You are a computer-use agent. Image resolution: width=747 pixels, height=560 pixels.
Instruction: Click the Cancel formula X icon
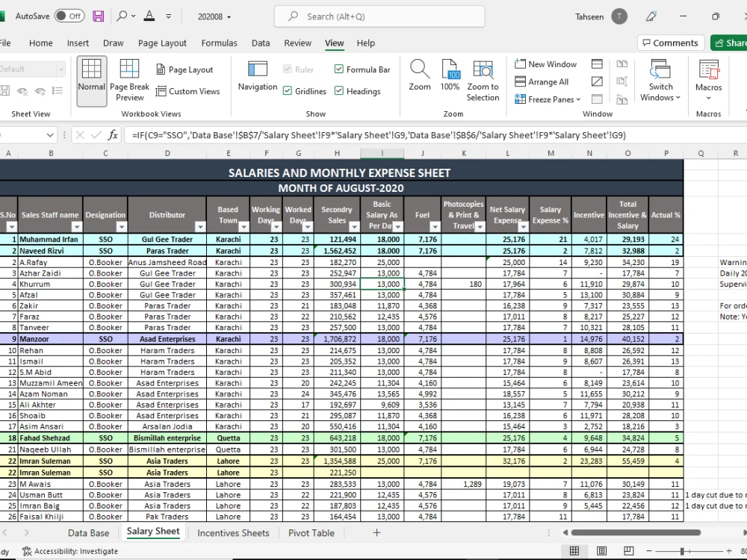pyautogui.click(x=80, y=135)
